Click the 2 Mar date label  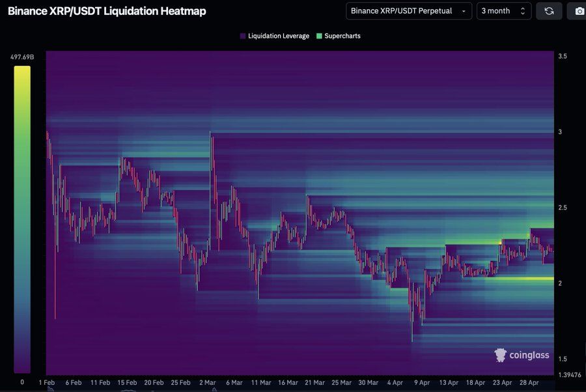tap(208, 383)
